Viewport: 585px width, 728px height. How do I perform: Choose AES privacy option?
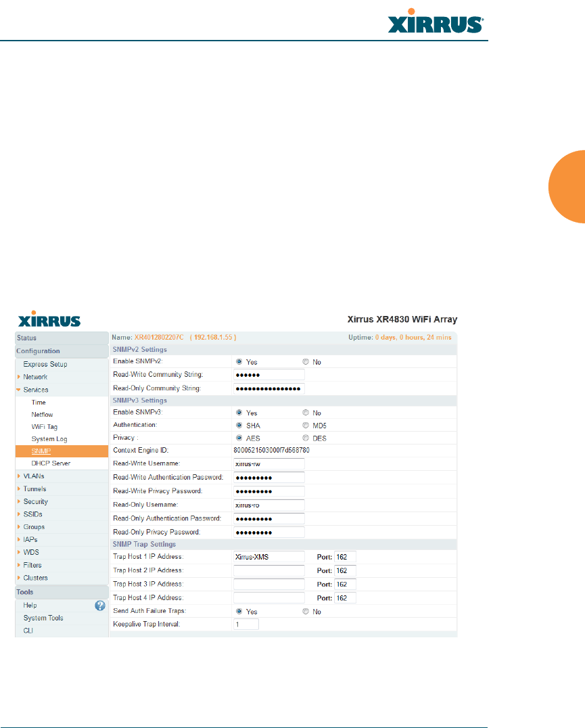[x=239, y=438]
